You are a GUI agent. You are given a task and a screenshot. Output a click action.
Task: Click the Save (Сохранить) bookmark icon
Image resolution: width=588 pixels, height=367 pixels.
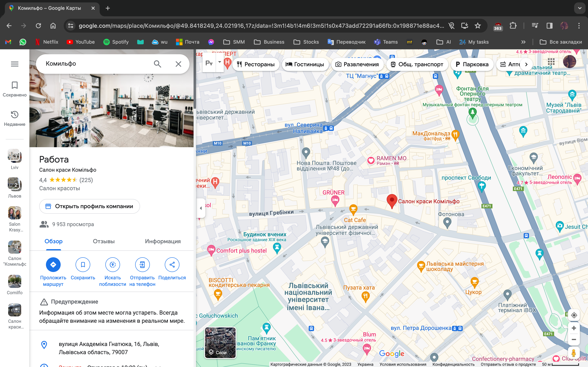pyautogui.click(x=83, y=265)
